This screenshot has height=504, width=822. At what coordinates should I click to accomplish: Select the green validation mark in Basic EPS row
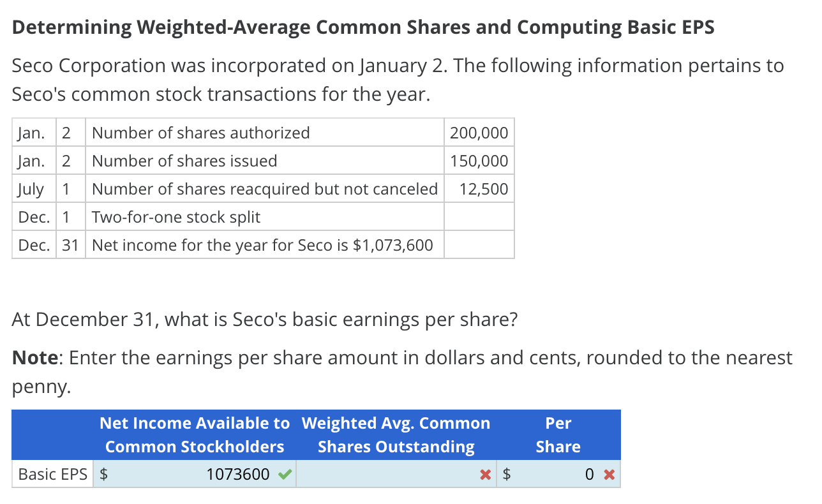pyautogui.click(x=285, y=474)
